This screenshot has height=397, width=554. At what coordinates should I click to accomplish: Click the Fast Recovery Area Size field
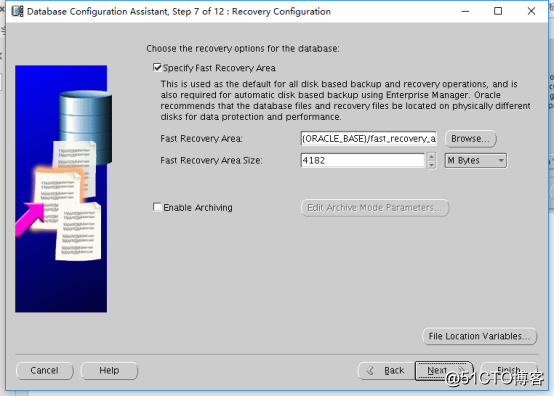363,160
